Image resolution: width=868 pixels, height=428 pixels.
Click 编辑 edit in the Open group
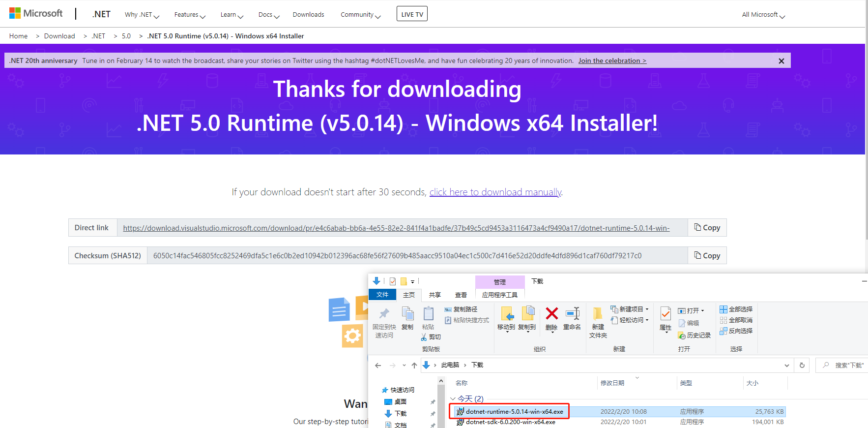coord(689,323)
